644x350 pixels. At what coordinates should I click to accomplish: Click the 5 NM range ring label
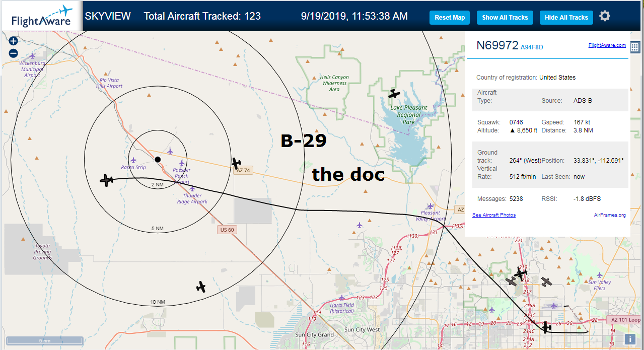[158, 229]
